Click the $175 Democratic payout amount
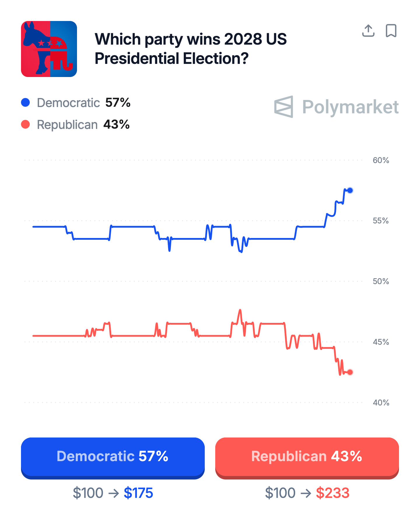 [x=138, y=493]
